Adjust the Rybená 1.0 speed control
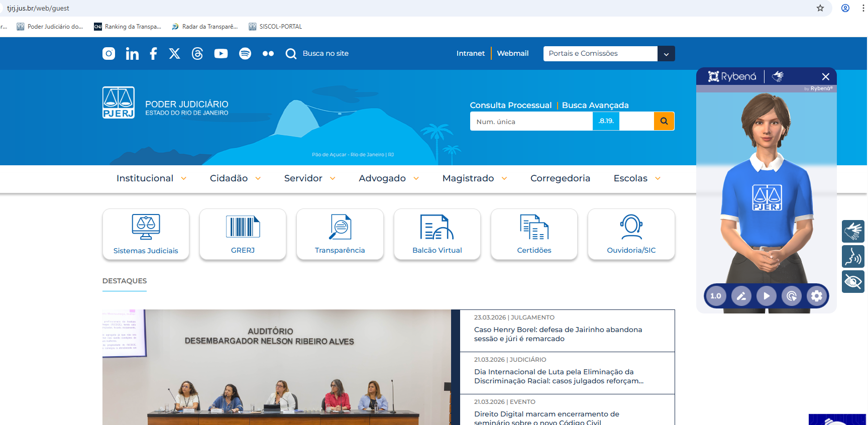 pos(716,296)
